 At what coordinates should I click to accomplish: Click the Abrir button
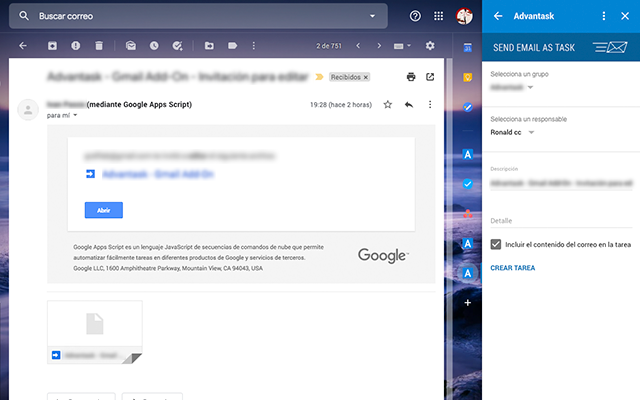[x=104, y=210]
